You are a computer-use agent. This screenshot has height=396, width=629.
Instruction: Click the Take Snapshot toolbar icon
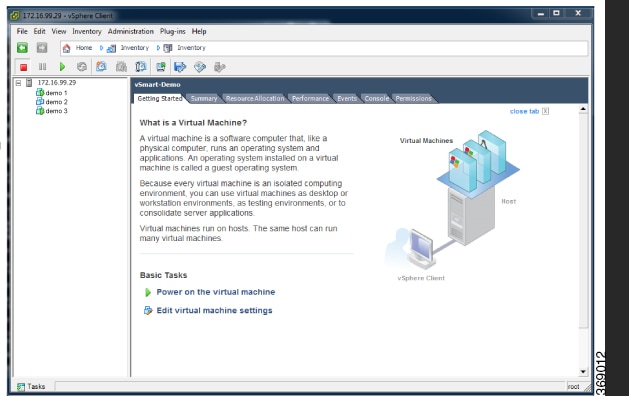(x=101, y=67)
